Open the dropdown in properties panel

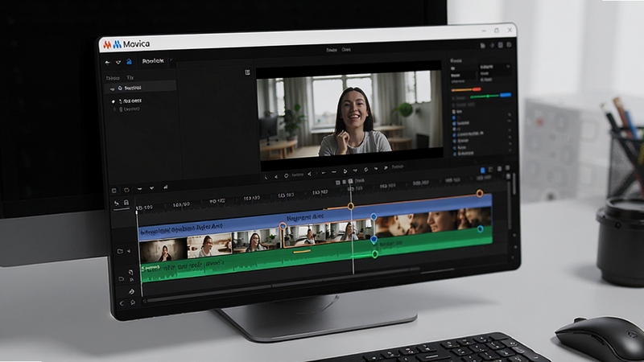(495, 67)
